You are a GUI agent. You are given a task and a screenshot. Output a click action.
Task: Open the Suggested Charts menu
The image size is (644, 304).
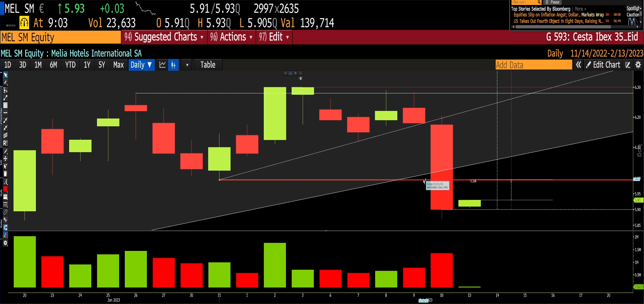[x=164, y=37]
